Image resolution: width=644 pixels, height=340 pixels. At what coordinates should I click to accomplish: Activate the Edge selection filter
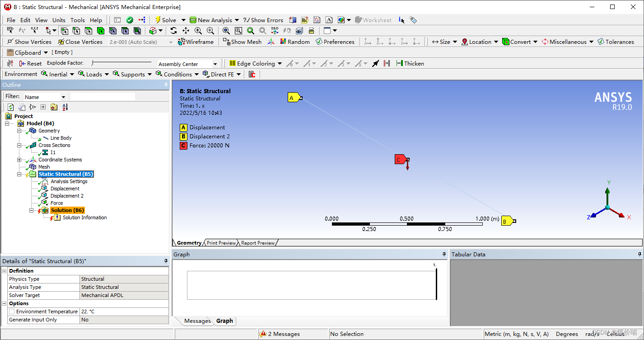coord(76,31)
